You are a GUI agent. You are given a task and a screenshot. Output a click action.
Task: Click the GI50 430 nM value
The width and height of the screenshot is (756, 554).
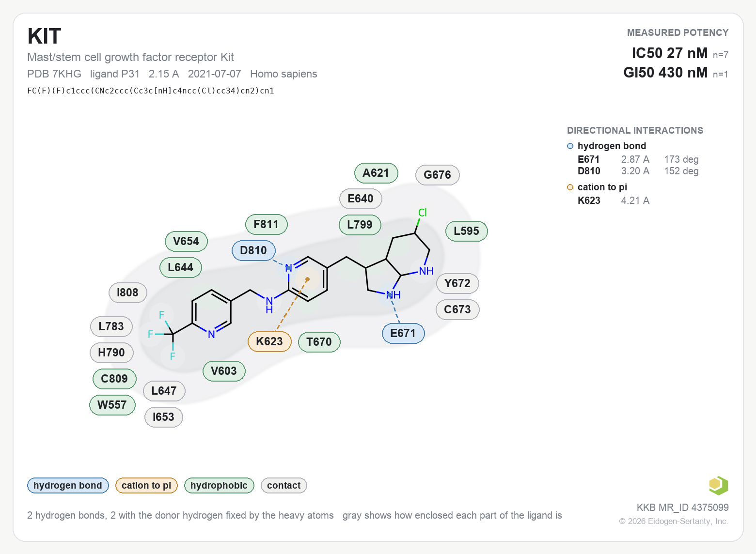point(665,72)
